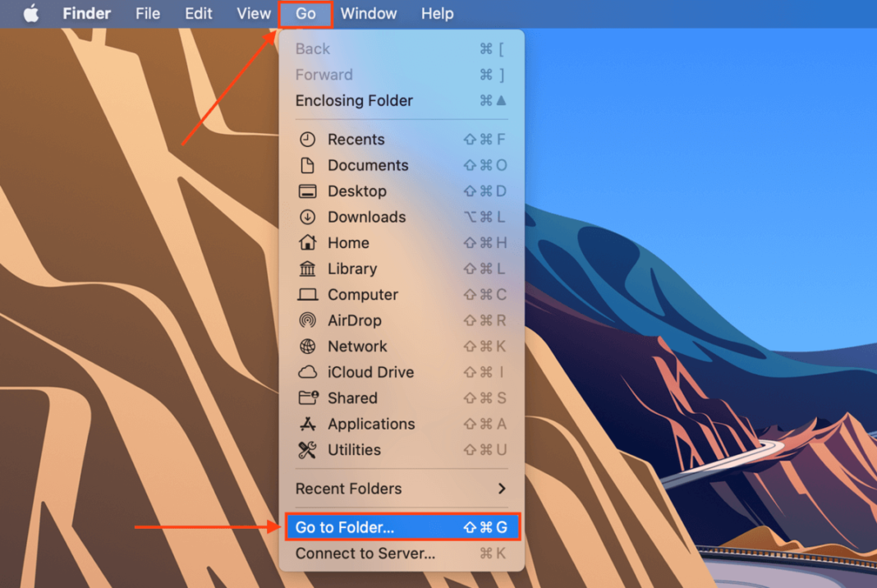Click the Library building icon
Image resolution: width=877 pixels, height=588 pixels.
(x=308, y=269)
